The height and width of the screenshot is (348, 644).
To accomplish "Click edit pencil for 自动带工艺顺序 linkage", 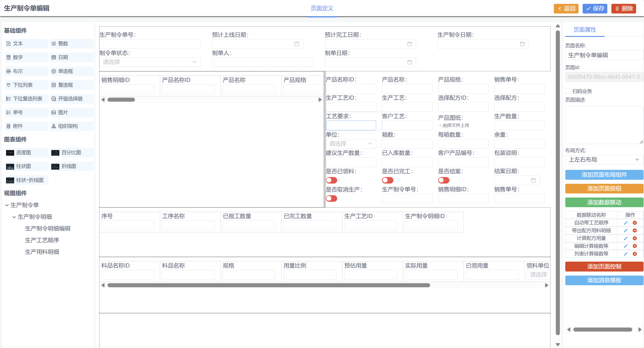I will 626,223.
